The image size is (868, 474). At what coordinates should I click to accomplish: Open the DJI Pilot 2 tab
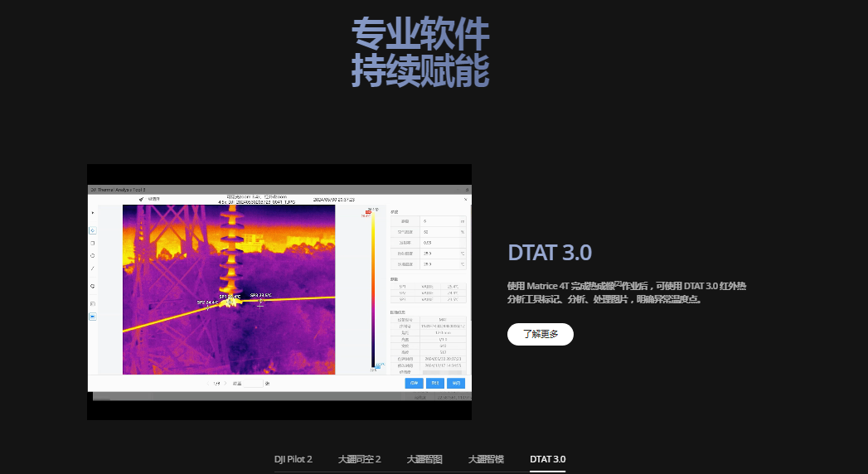tap(293, 459)
